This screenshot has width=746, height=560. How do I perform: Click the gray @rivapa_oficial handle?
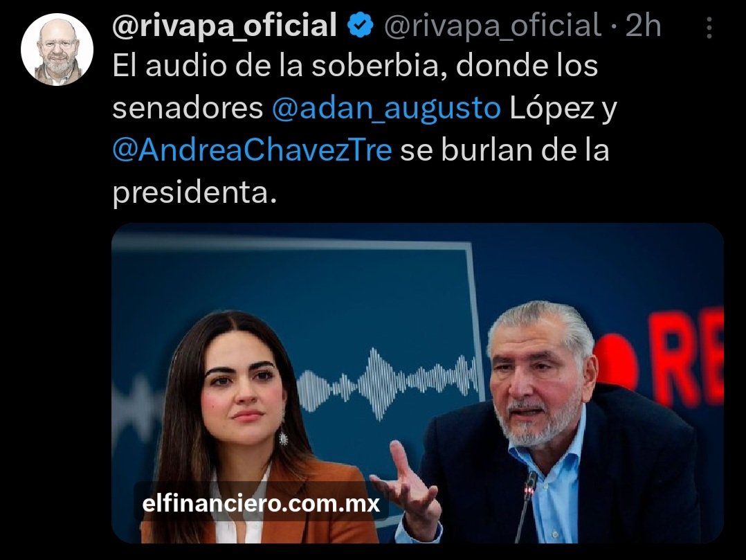493,25
